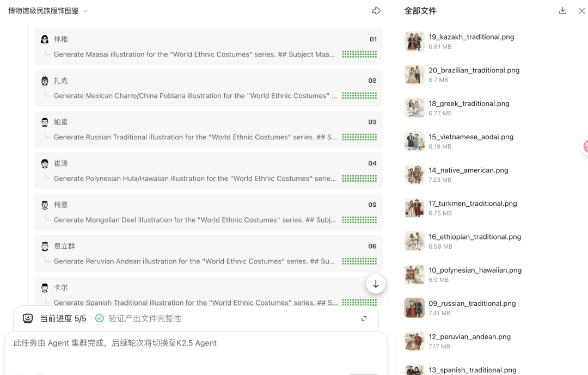
Task: Click agent name 费立群
Action: 64,247
